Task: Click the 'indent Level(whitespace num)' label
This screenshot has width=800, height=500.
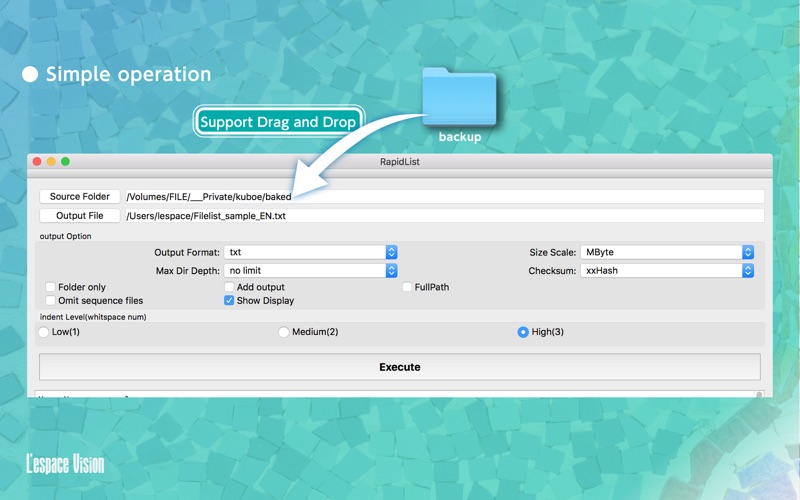Action: 93,317
